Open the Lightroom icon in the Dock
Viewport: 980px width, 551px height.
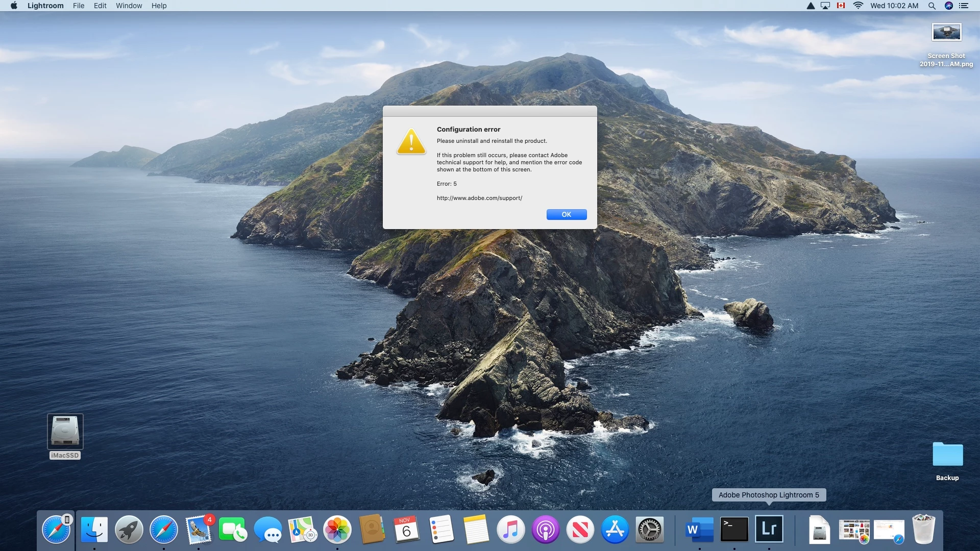(x=769, y=530)
